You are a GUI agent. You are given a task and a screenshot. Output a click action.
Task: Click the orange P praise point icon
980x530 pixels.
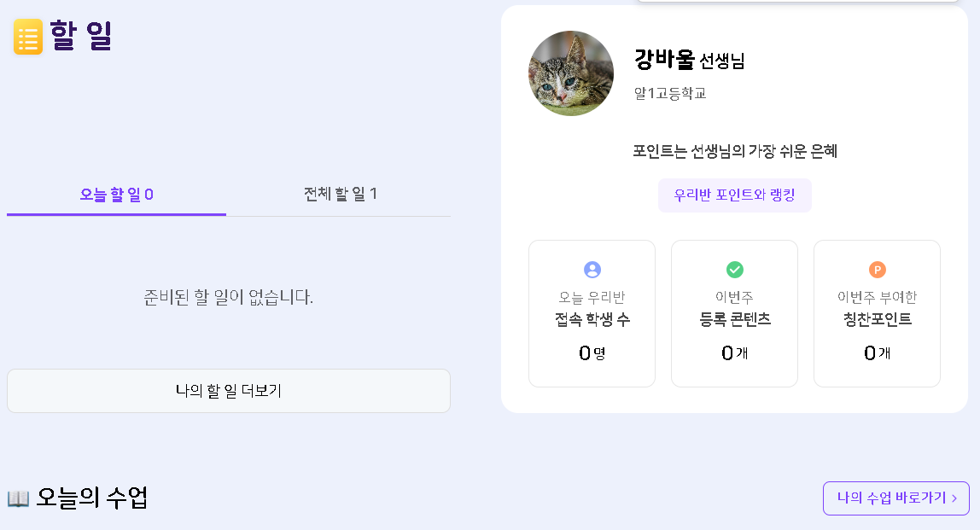point(877,270)
